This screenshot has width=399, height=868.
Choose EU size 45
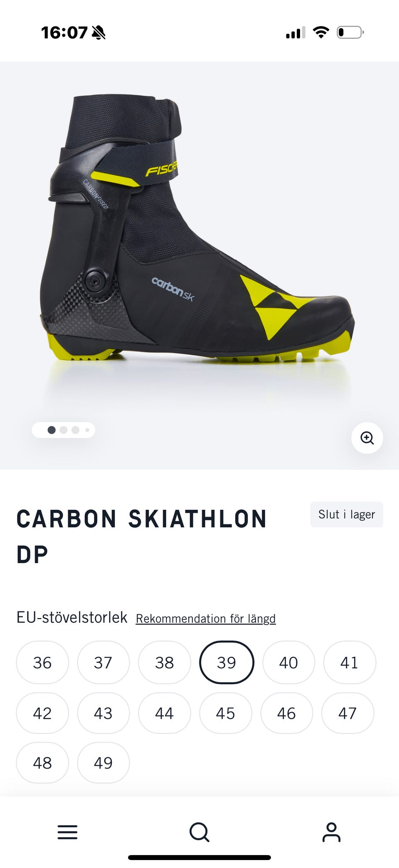point(226,713)
